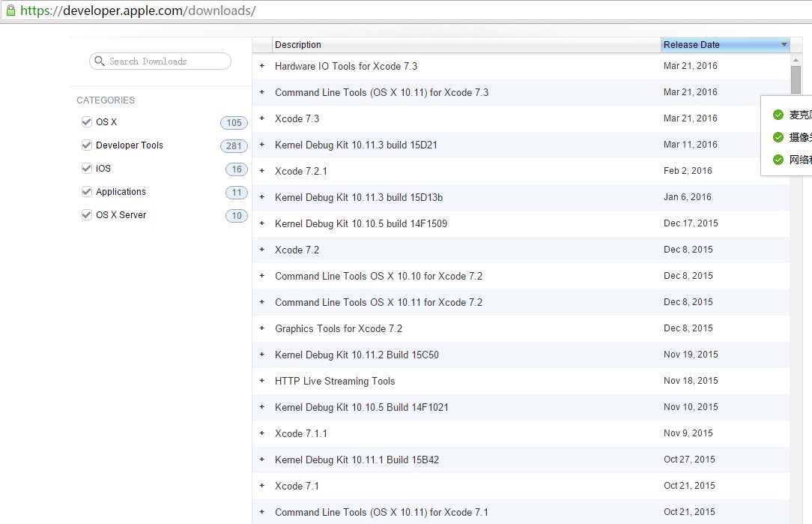Expand Kernel Debug Kit 10.11.3 build 15D13b

[x=262, y=197]
